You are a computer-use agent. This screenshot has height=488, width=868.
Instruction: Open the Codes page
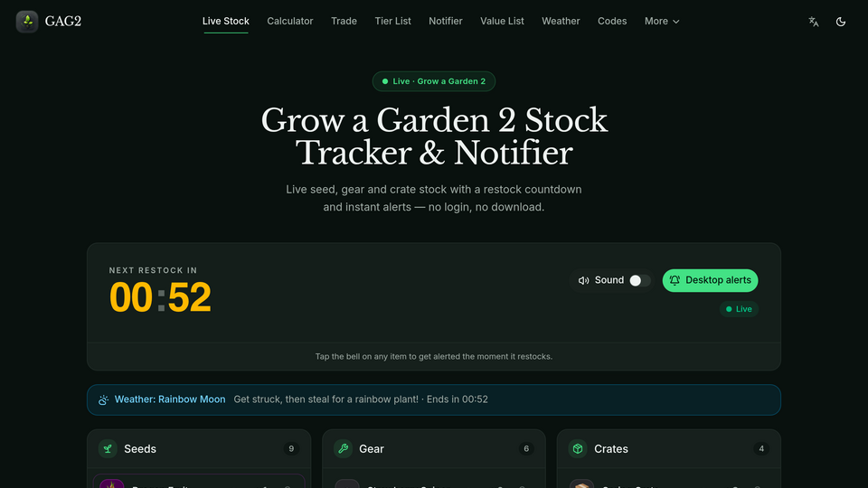pyautogui.click(x=612, y=21)
